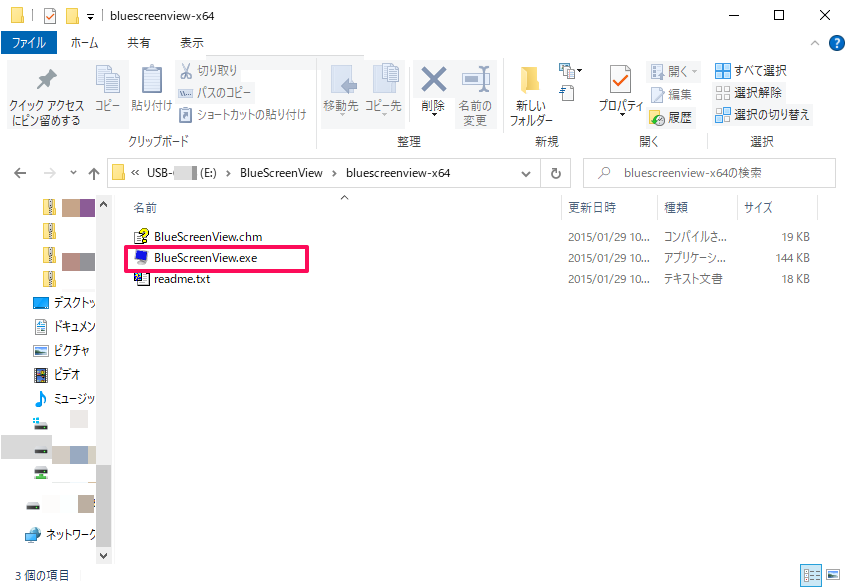This screenshot has width=849, height=588.
Task: Paste shortcut with ショートカットの貼り付け
Action: [243, 114]
